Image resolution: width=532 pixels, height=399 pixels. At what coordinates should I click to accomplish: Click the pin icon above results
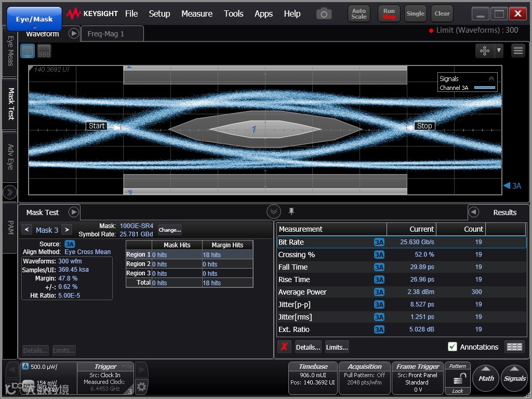tap(291, 211)
